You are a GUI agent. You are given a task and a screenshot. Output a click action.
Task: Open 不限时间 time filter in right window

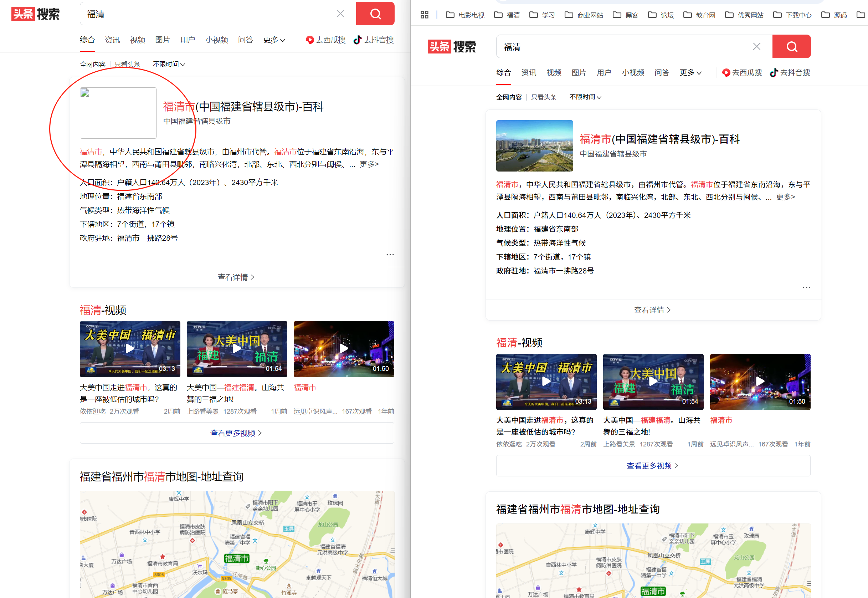pos(585,97)
